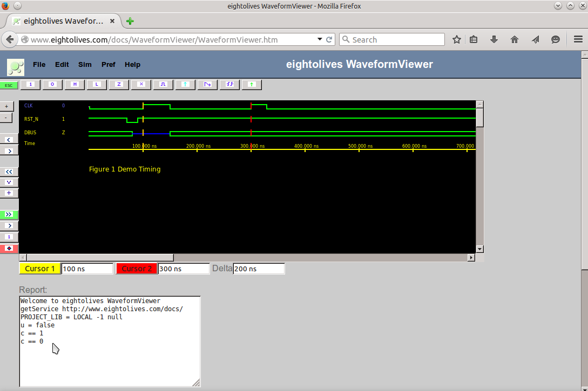Click the waveform scroll left arrow

point(23,258)
